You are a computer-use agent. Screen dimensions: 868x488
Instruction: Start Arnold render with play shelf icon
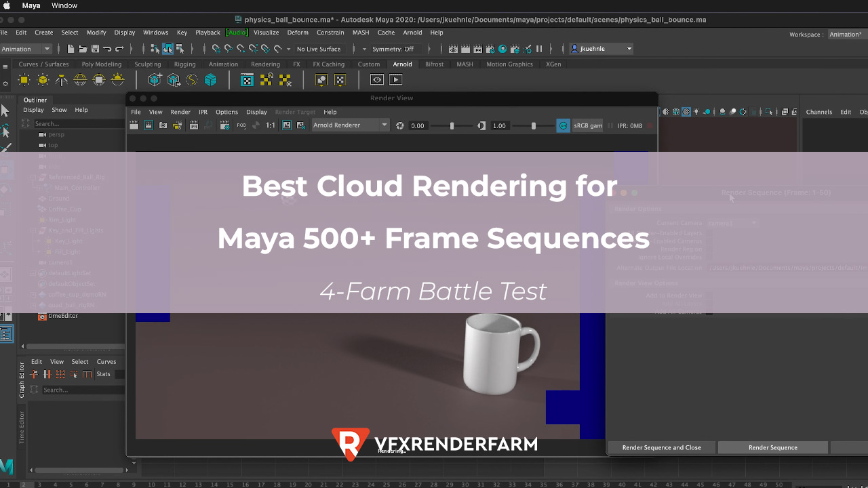click(395, 80)
